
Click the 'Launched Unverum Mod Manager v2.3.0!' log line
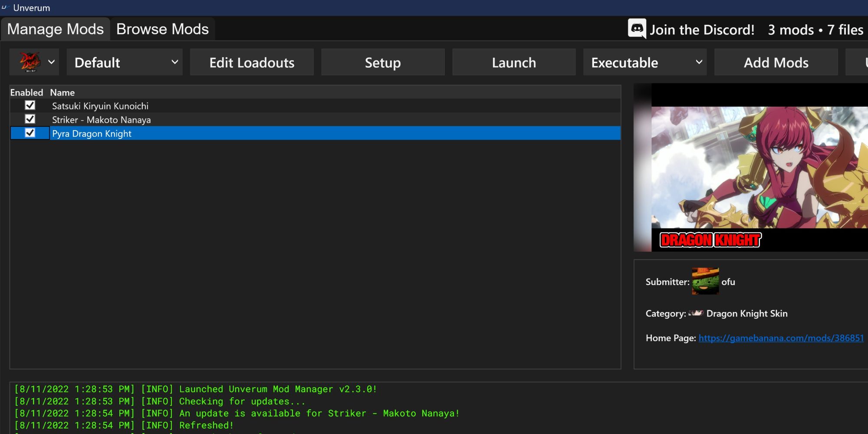coord(195,389)
